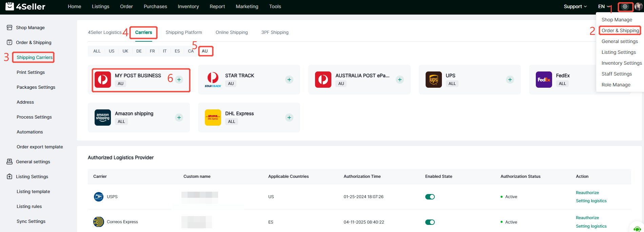Open Order & Shipping from settings menu
Image resolution: width=644 pixels, height=232 pixels.
(620, 30)
